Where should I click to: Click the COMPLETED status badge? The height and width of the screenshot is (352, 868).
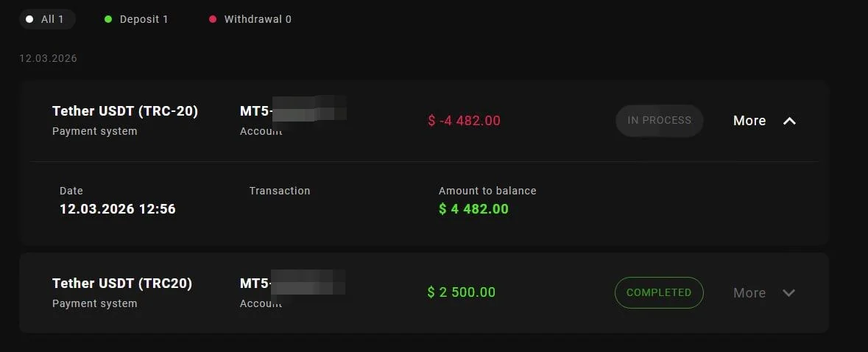[x=659, y=292]
